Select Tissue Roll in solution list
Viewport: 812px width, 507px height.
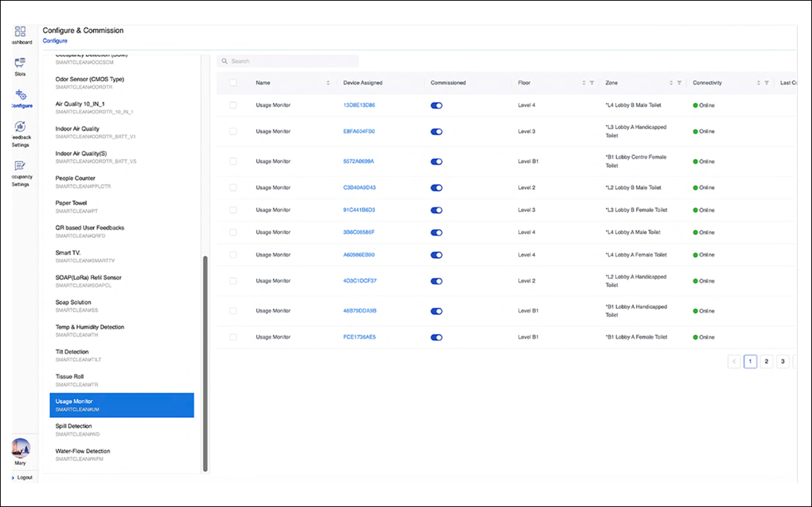tap(70, 377)
